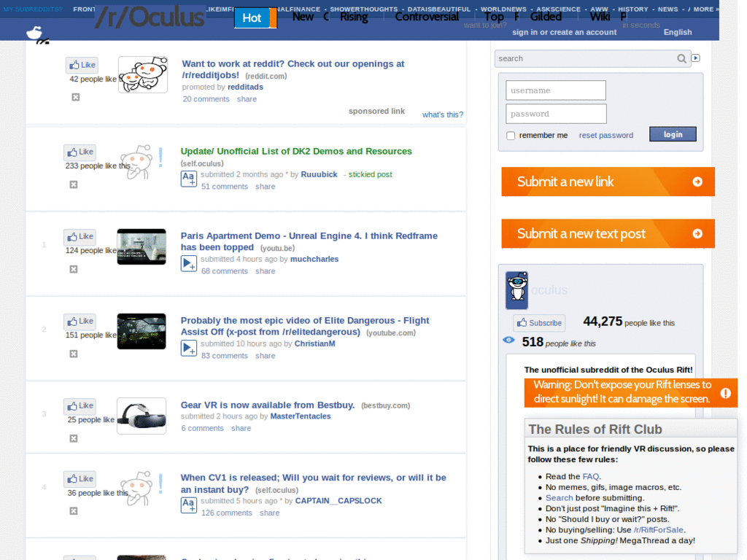This screenshot has height=560, width=747.
Task: Like the Gear VR Bestbuy post
Action: (80, 406)
